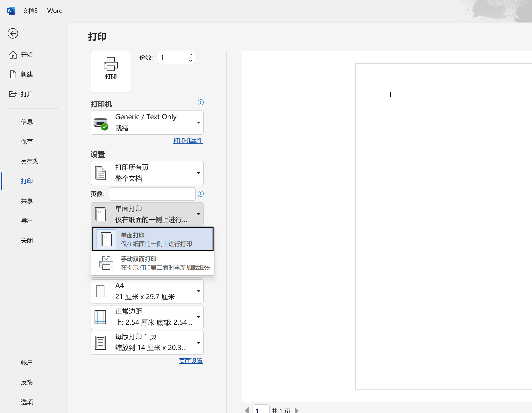Screen dimensions: 532x413
Task: Click the pages (页数) input field
Action: pyautogui.click(x=152, y=194)
